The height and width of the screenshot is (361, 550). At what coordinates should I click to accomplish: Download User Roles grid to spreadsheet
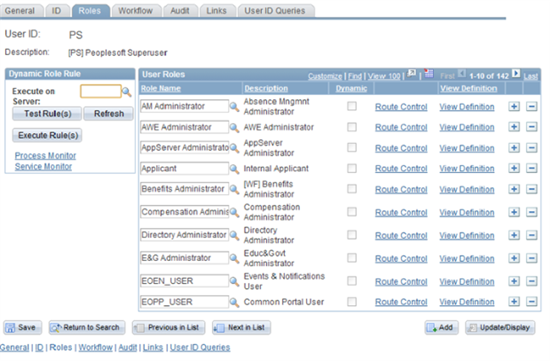point(428,73)
